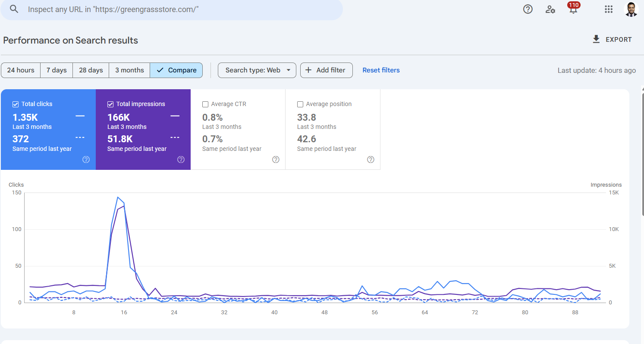Click the 33.8 average position value
Image resolution: width=644 pixels, height=344 pixels.
click(307, 117)
